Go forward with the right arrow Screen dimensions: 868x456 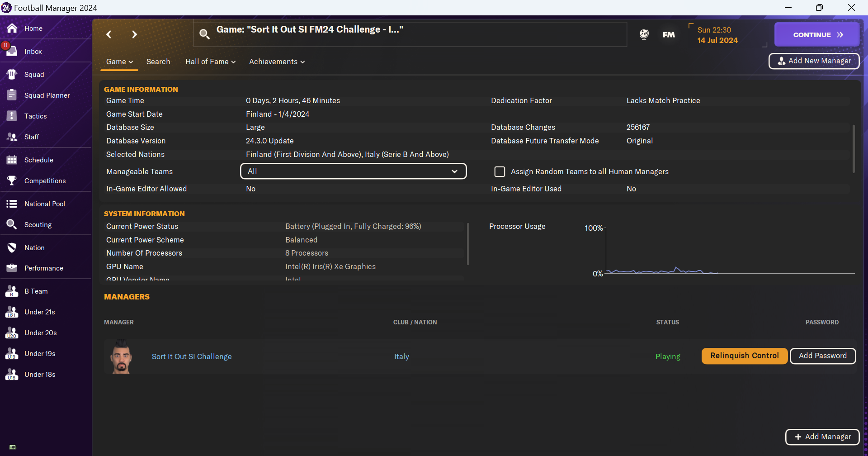click(134, 34)
